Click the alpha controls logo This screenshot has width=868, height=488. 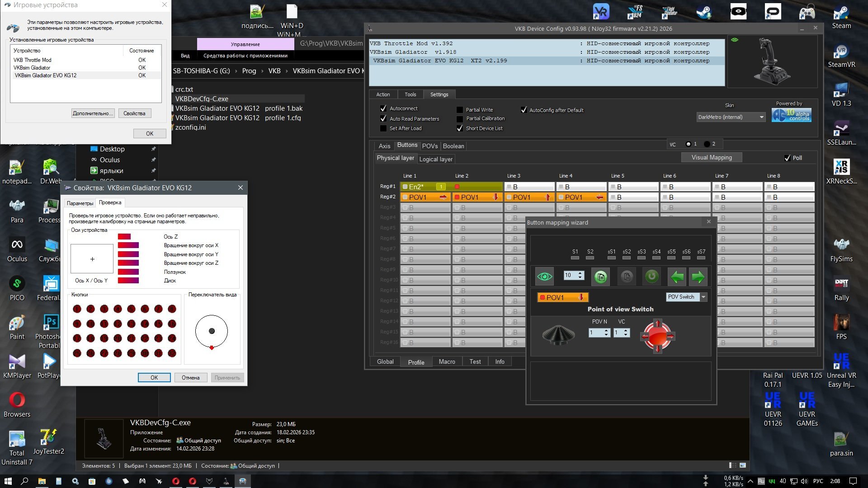[792, 115]
